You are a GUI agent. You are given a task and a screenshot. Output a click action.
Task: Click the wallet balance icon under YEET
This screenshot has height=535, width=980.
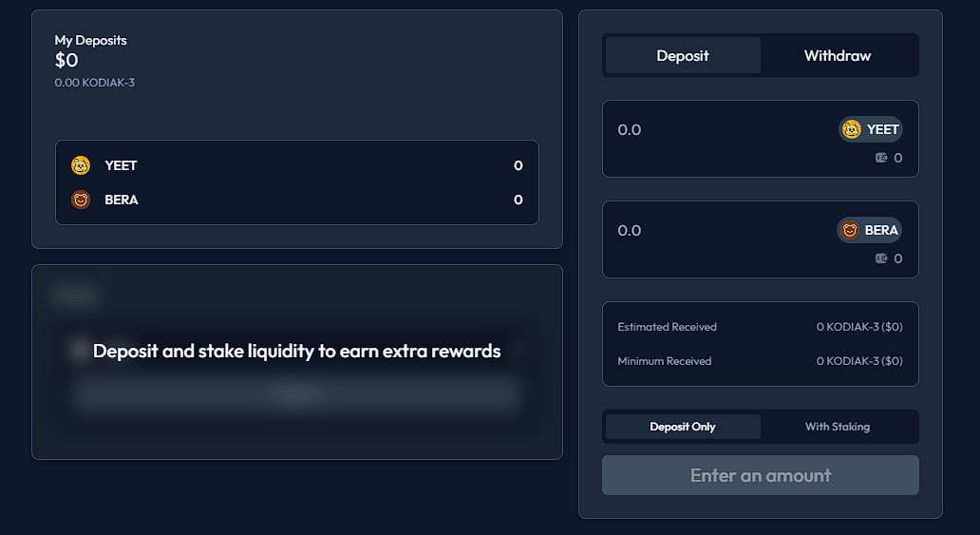point(881,158)
